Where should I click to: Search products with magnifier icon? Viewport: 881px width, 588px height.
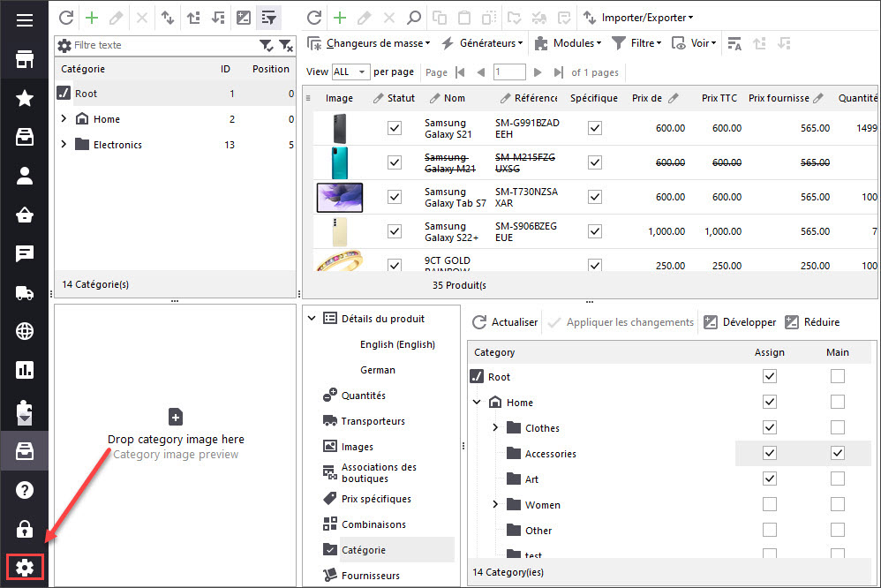click(413, 18)
